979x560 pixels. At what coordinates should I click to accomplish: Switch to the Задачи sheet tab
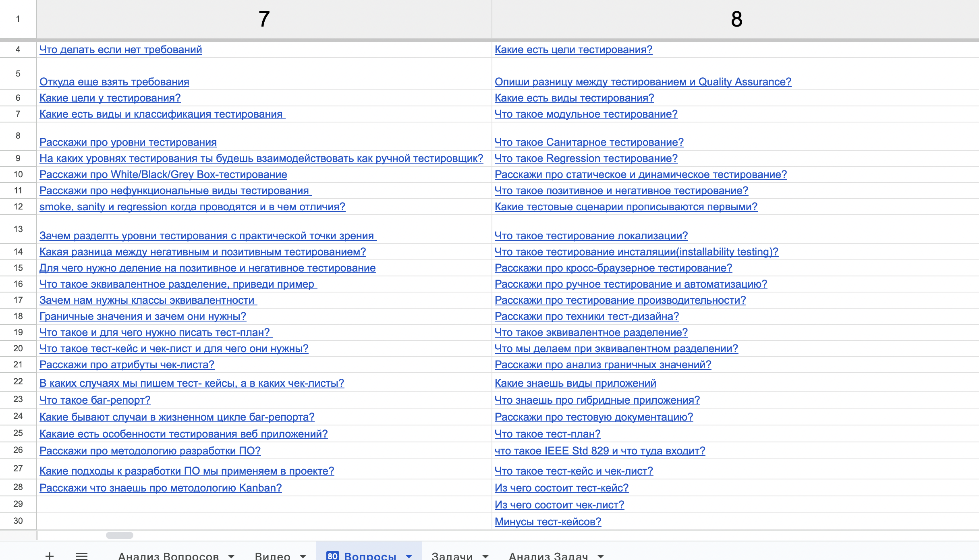(x=452, y=556)
